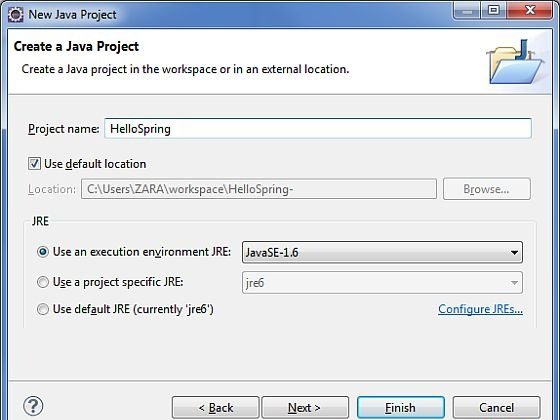Click the JavaSE-1.6 dropdown arrow
This screenshot has width=560, height=420.
point(514,253)
